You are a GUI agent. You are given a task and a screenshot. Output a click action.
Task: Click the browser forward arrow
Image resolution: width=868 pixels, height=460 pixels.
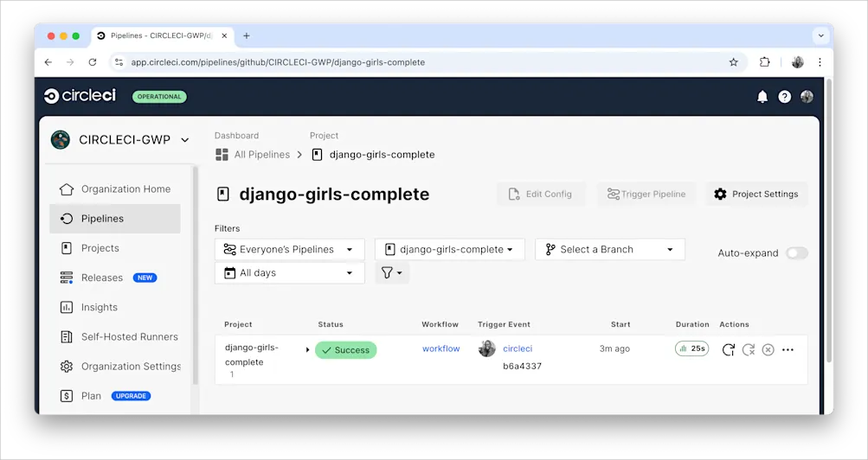point(70,62)
